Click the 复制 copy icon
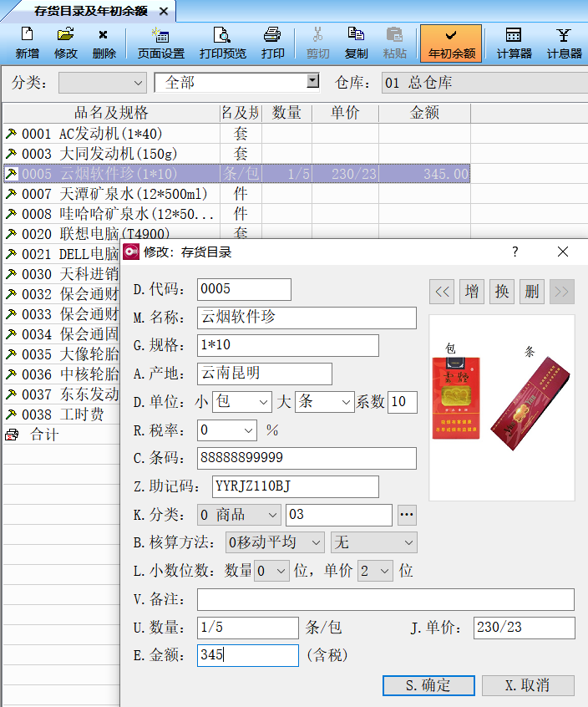 pos(356,43)
